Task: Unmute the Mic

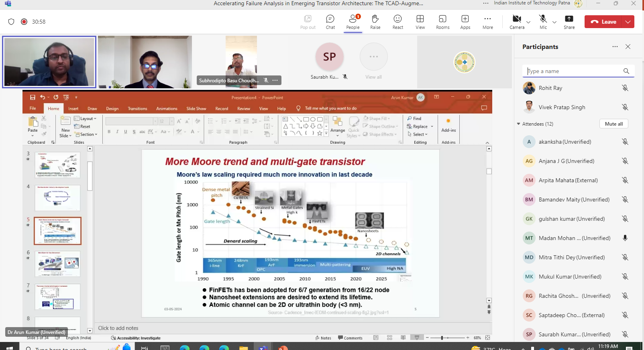Action: click(543, 22)
